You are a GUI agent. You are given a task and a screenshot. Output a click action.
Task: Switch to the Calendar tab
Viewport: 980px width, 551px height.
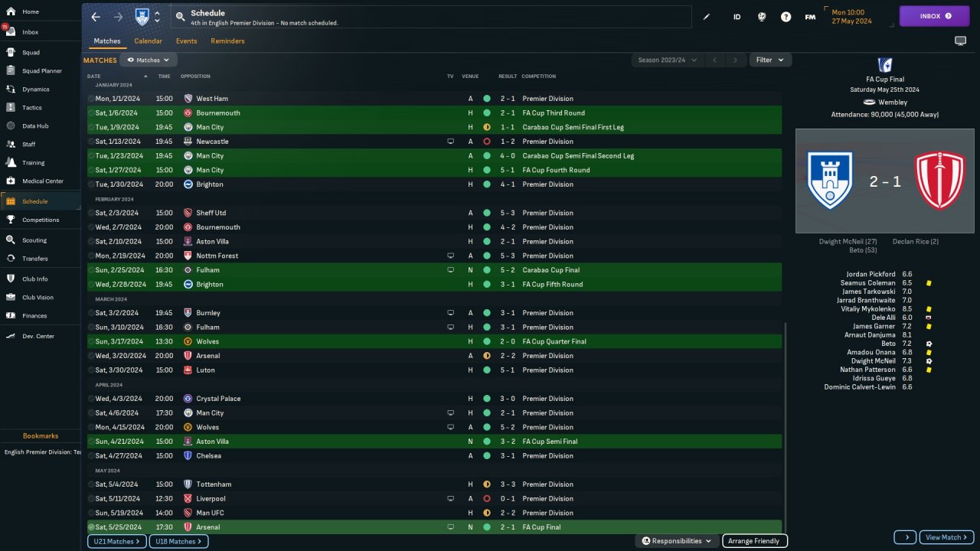148,41
